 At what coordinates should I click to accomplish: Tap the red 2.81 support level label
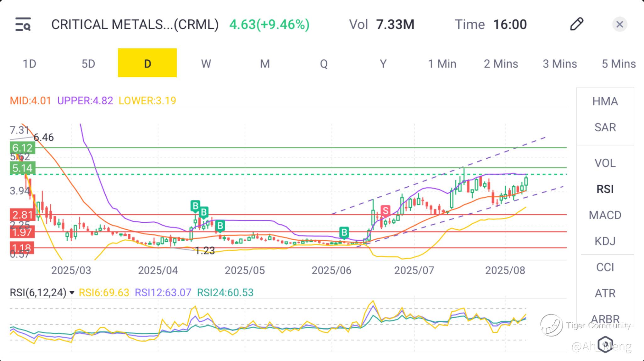(22, 215)
